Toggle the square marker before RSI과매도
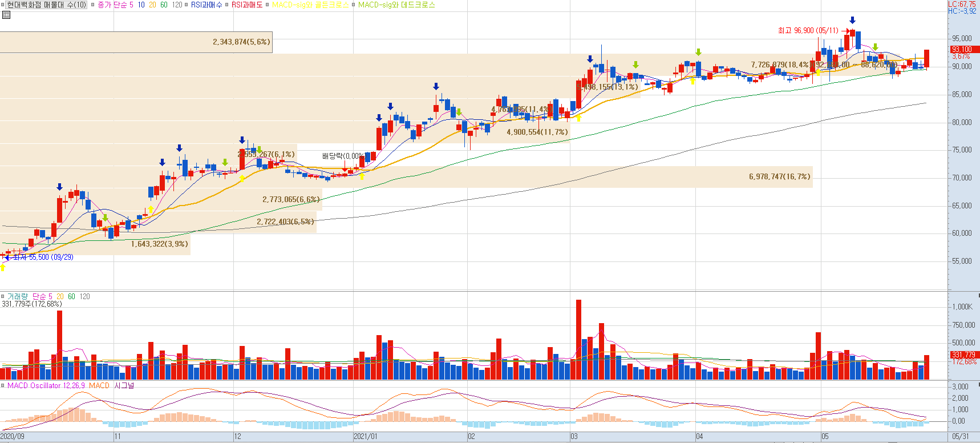The width and height of the screenshot is (980, 443). point(227,5)
